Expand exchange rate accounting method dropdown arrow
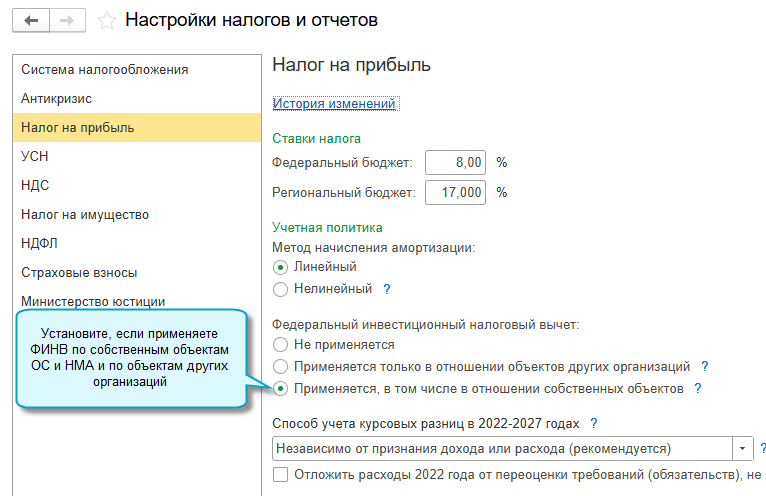 [x=743, y=447]
